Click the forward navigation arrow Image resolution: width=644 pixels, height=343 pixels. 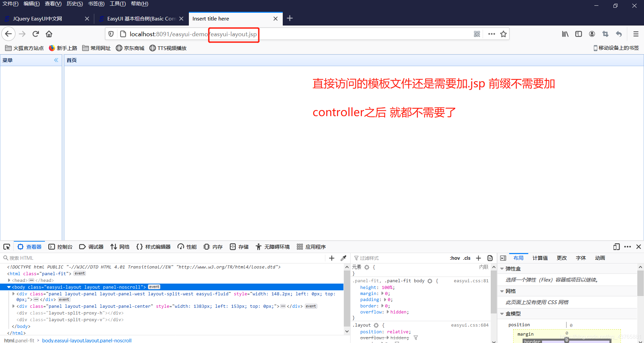coord(22,34)
